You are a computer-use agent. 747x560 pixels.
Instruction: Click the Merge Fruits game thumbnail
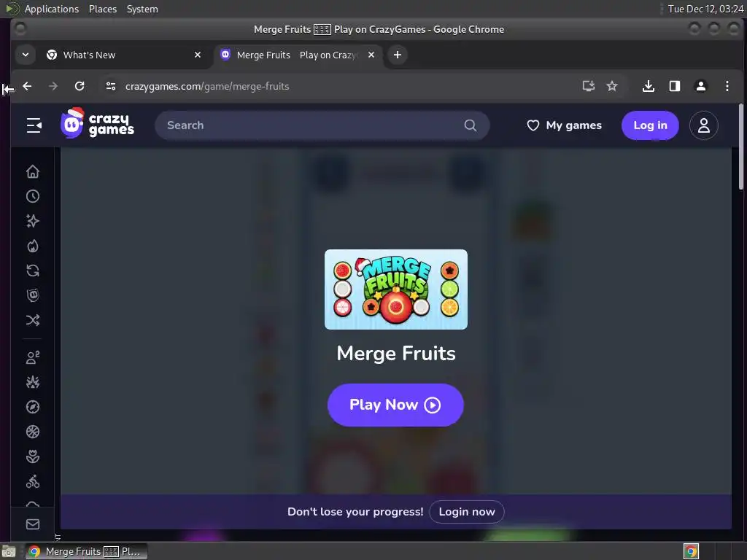pos(396,289)
